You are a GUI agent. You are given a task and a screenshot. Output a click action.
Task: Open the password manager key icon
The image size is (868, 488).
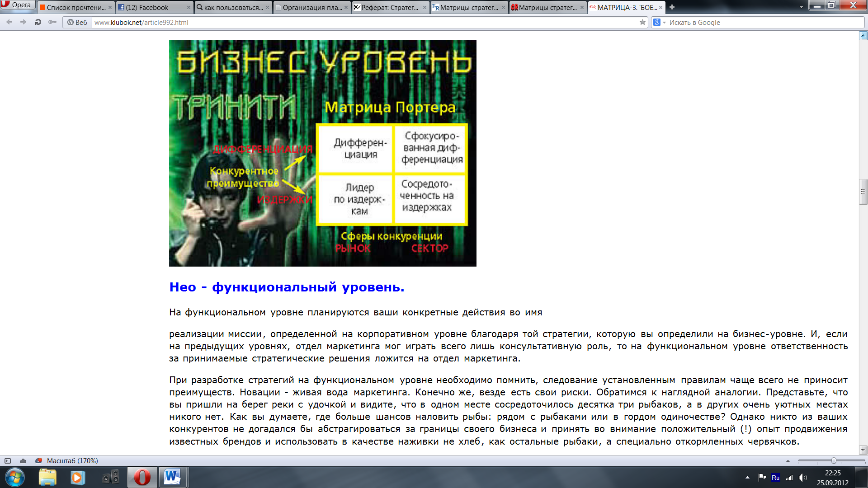point(52,22)
